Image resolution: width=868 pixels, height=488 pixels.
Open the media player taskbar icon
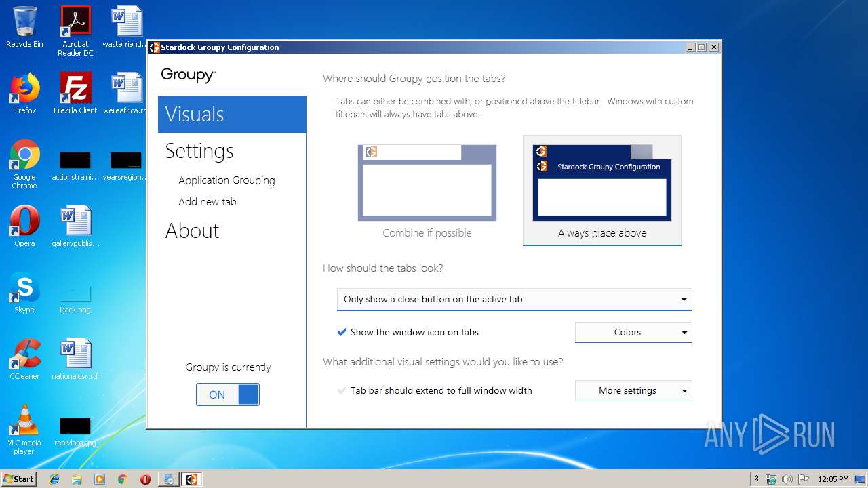[100, 479]
